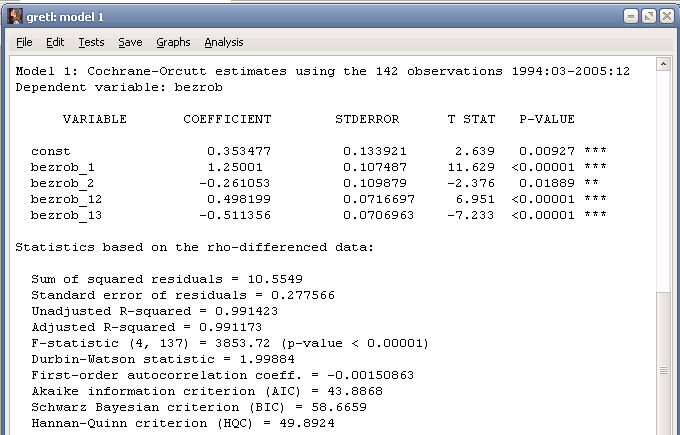
Task: Click the bezrob_12 variable name
Action: pyautogui.click(x=66, y=200)
